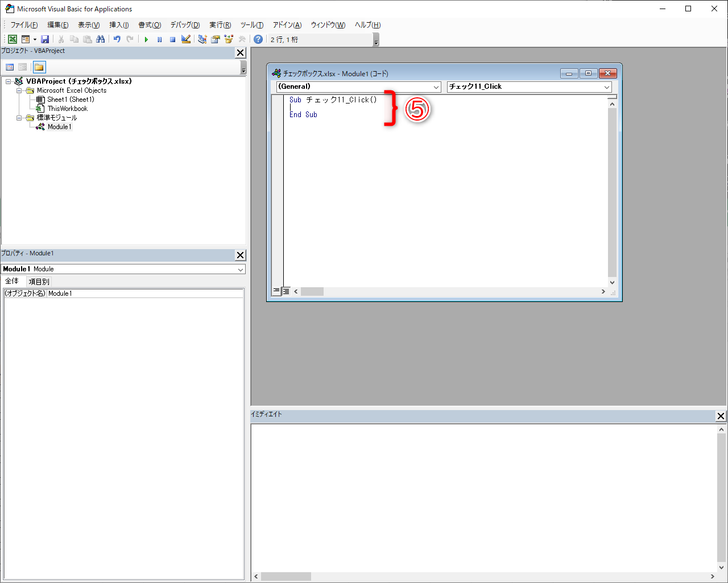Open the ファイル(F) menu

(24, 25)
